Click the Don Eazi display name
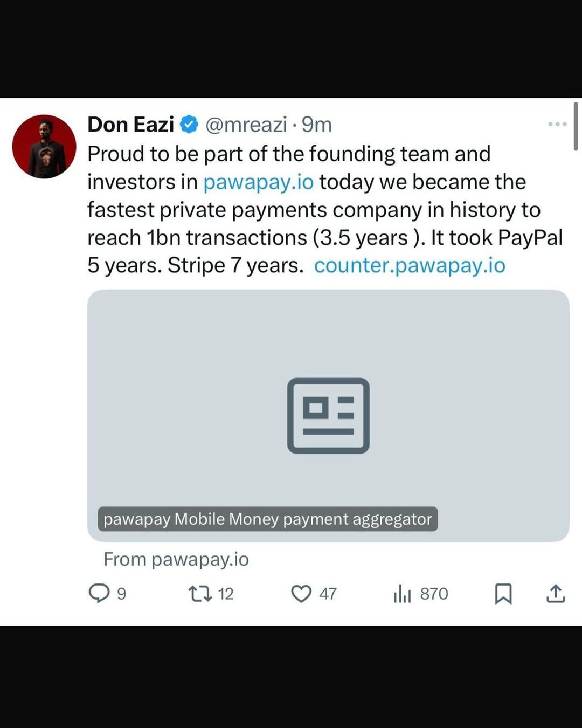 tap(130, 125)
